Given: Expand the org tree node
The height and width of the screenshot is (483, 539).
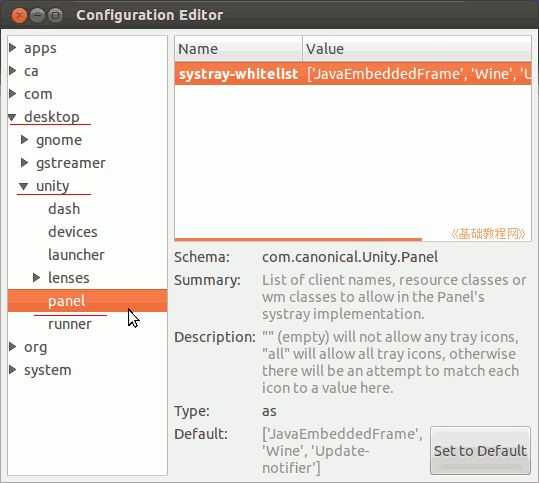Looking at the screenshot, I should (x=13, y=347).
